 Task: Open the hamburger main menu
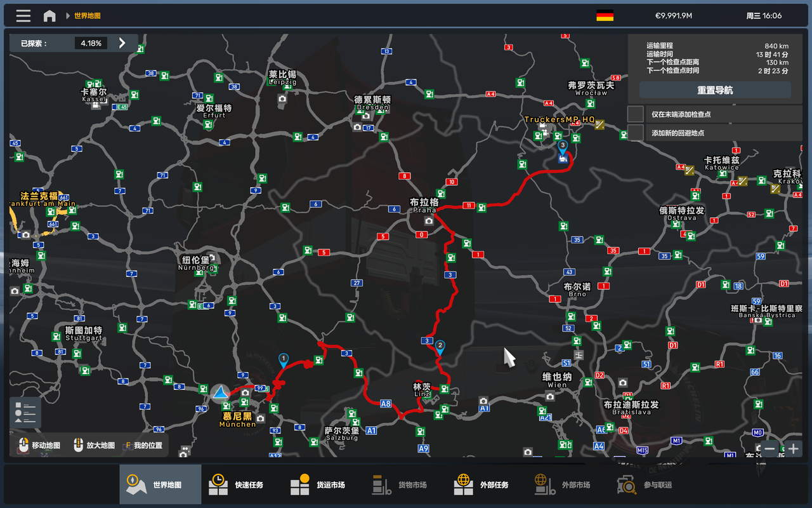coord(23,16)
